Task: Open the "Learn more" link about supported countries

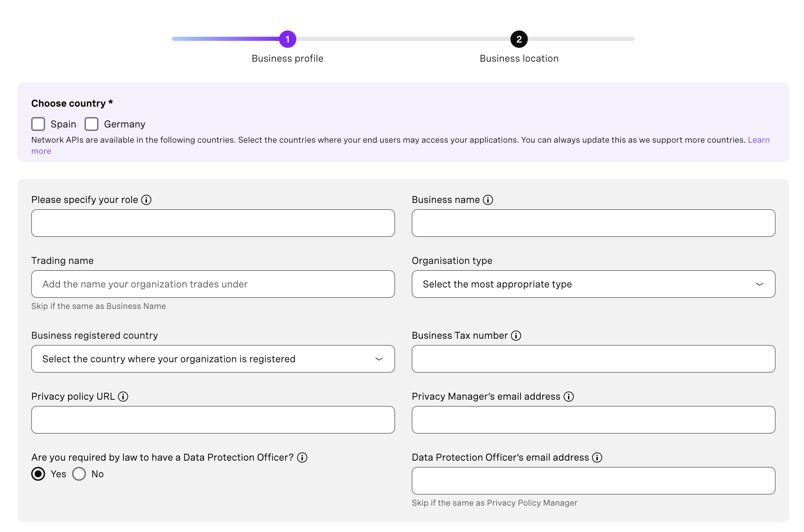Action: (759, 140)
